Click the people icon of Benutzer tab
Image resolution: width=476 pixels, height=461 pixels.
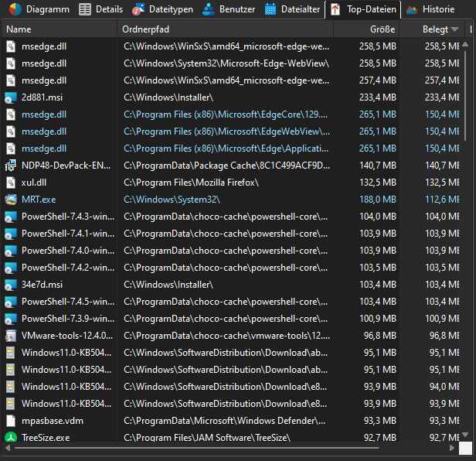click(209, 9)
